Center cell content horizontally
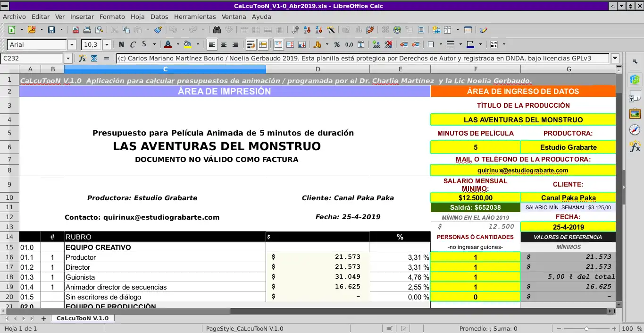 click(x=223, y=44)
